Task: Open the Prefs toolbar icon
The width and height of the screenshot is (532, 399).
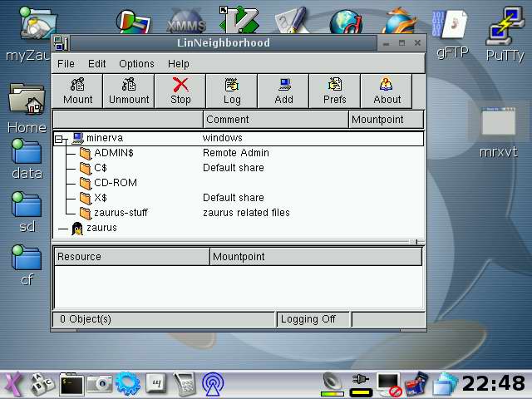Action: click(x=335, y=91)
